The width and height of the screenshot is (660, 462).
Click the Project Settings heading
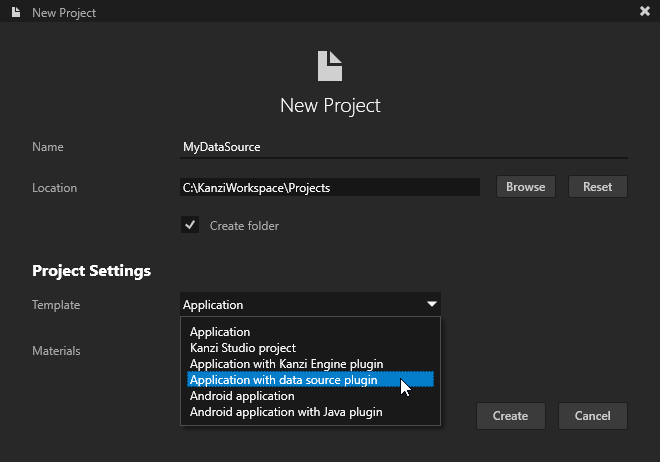(91, 271)
